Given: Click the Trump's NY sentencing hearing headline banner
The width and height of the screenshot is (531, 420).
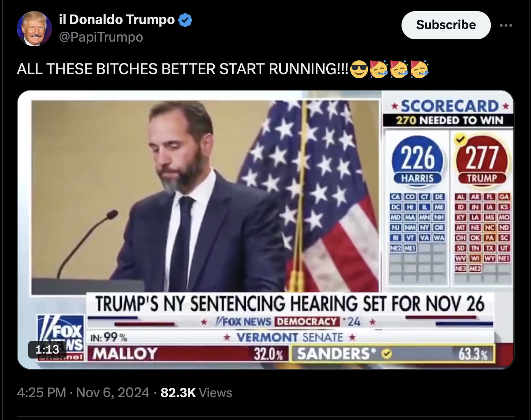Looking at the screenshot, I should 290,304.
